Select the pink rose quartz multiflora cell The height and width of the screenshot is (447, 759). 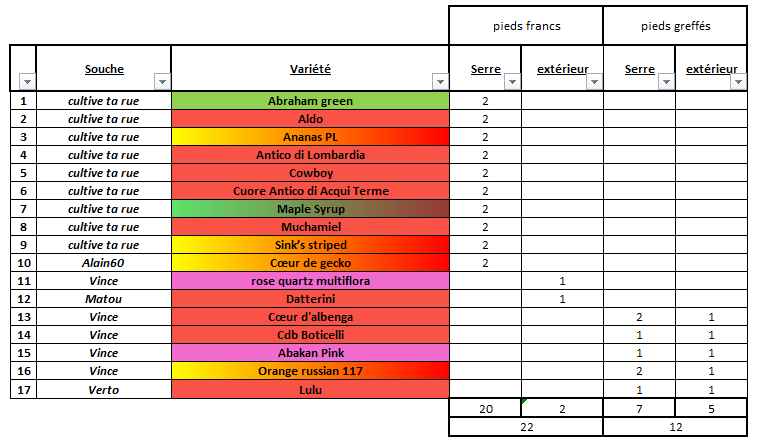tap(310, 281)
